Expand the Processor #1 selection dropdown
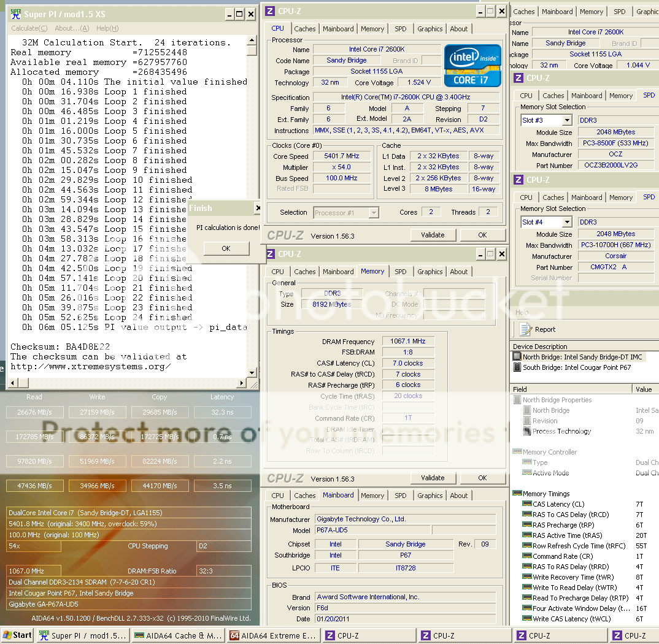The image size is (659, 644). pyautogui.click(x=374, y=213)
